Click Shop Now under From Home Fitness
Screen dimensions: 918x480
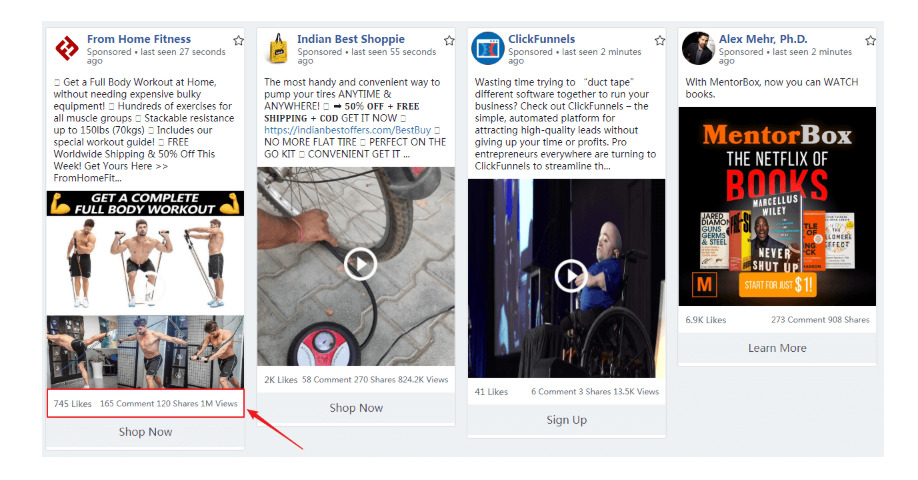coord(145,432)
